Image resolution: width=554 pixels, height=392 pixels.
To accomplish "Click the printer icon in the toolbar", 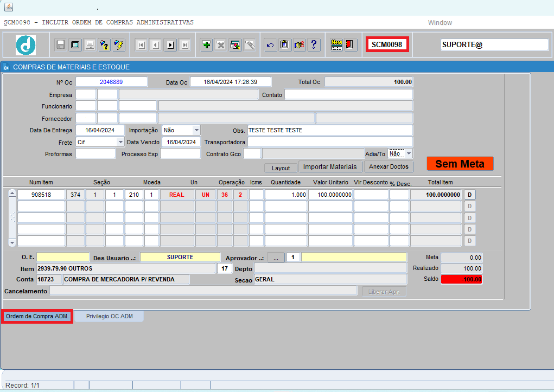I will [90, 45].
